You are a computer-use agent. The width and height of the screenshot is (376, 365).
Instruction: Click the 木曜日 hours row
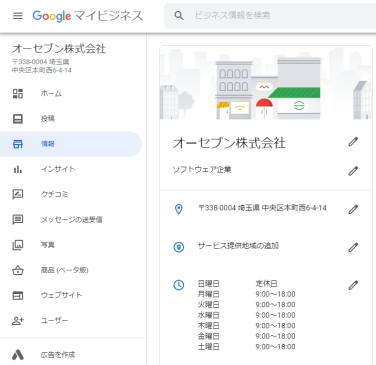[247, 326]
